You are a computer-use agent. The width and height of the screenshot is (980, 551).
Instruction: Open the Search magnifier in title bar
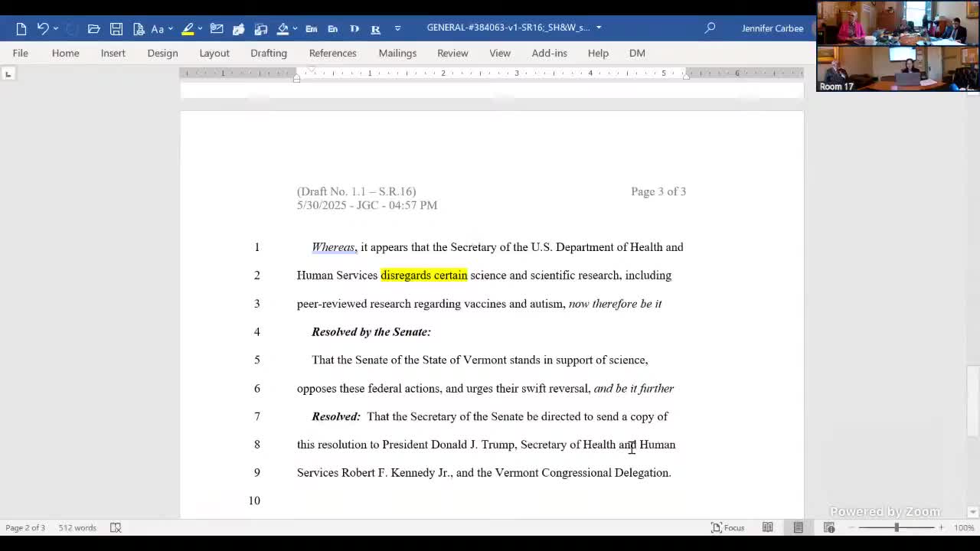pyautogui.click(x=710, y=28)
